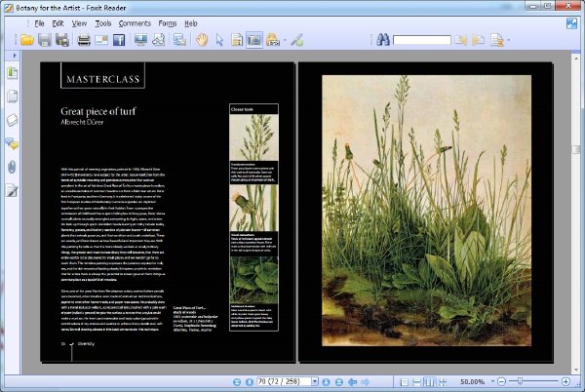Click the search options document icon

click(496, 40)
